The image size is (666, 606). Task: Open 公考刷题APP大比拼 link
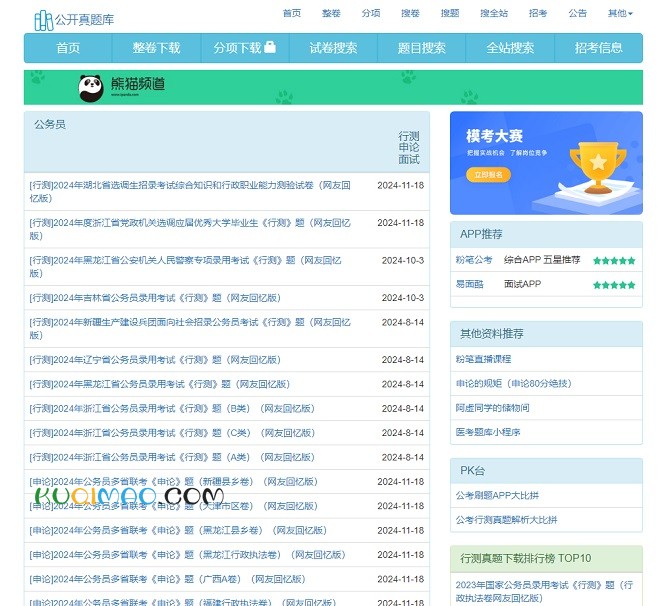497,496
